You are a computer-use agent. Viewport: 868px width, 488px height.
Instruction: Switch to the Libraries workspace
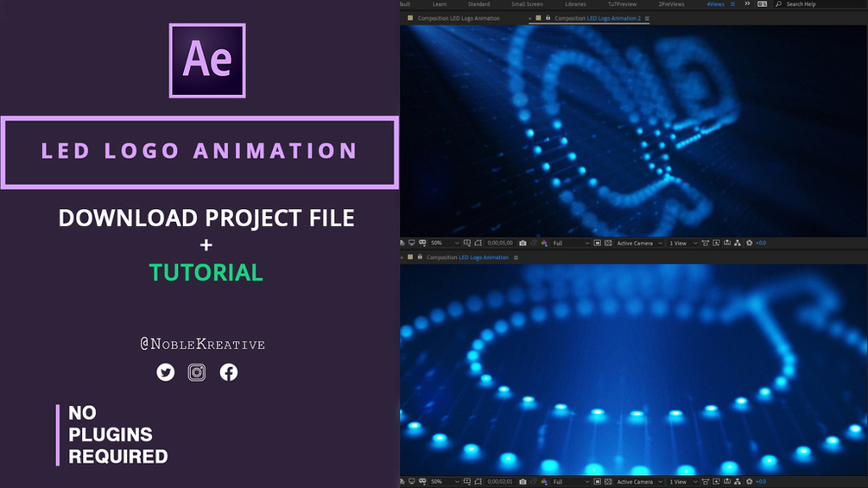click(x=575, y=3)
